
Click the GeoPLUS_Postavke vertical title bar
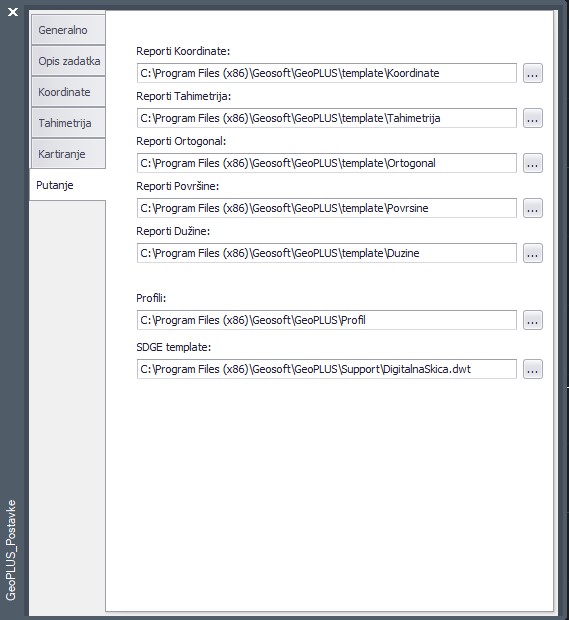pos(11,550)
